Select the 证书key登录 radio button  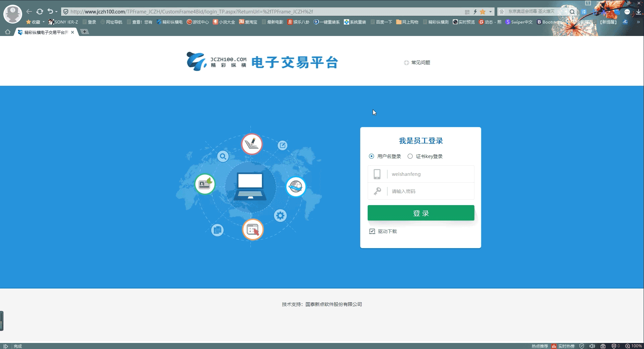pyautogui.click(x=410, y=156)
